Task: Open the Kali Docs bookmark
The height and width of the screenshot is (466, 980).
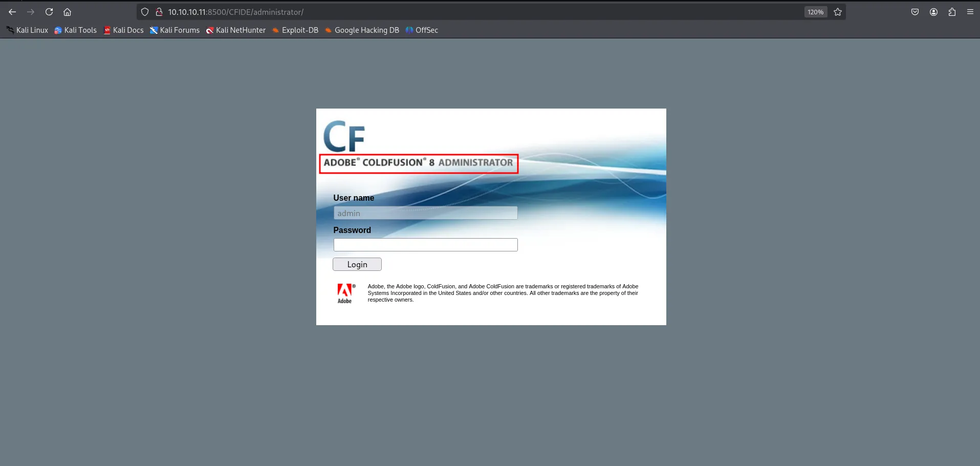Action: [124, 30]
